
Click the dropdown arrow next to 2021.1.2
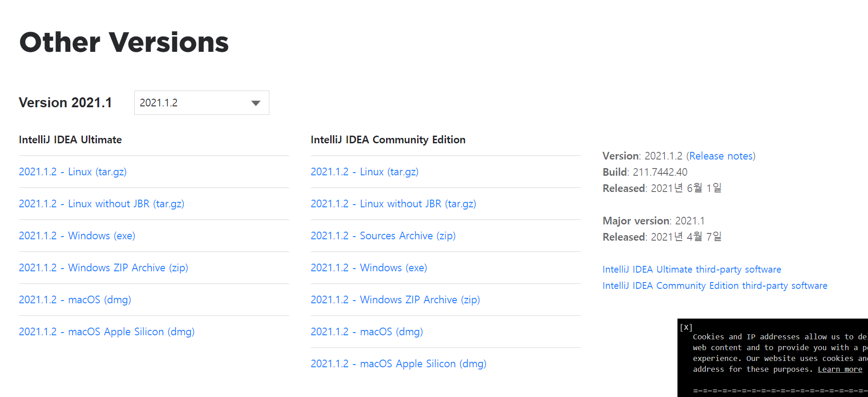click(x=256, y=103)
